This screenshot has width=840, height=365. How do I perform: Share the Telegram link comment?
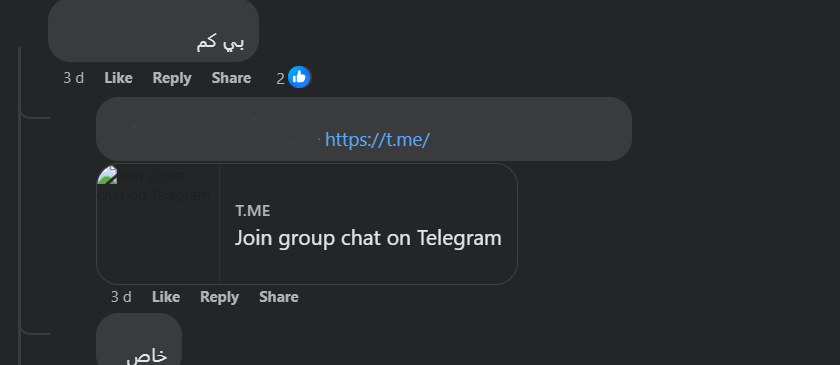pyautogui.click(x=279, y=297)
